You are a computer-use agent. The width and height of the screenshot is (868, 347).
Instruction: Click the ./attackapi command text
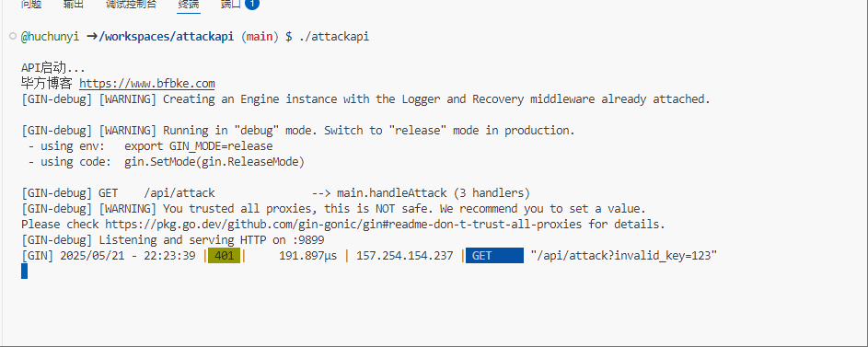333,37
